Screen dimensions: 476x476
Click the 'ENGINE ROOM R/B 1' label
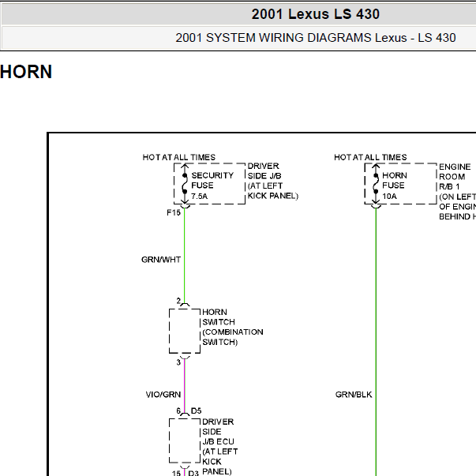(x=455, y=177)
